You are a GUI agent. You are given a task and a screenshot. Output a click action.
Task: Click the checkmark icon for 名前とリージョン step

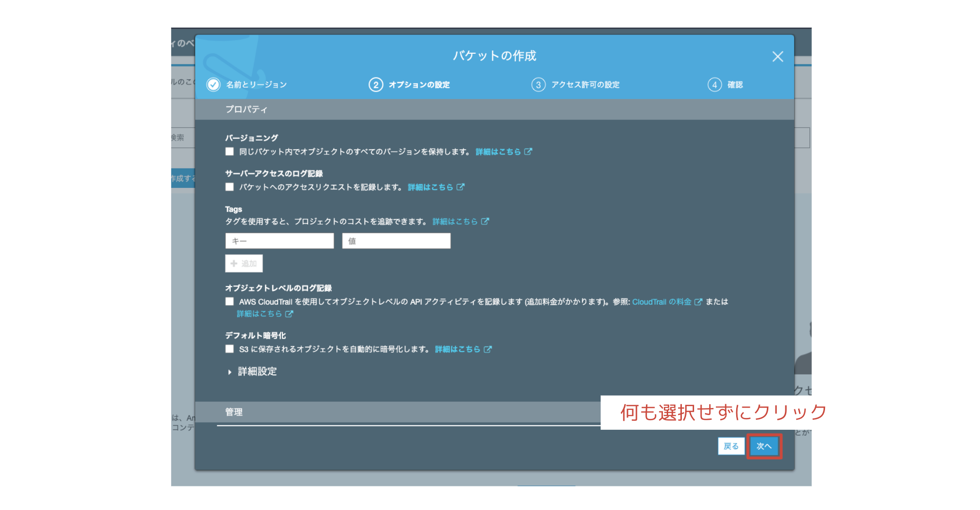pyautogui.click(x=214, y=85)
